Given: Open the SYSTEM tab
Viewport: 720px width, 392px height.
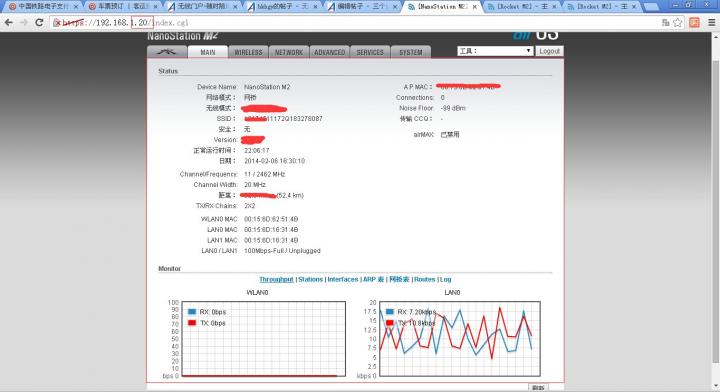Looking at the screenshot, I should (x=411, y=52).
